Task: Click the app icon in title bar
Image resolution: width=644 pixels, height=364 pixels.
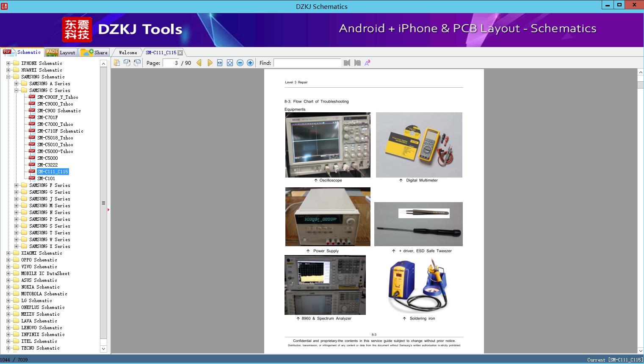Action: [x=4, y=6]
